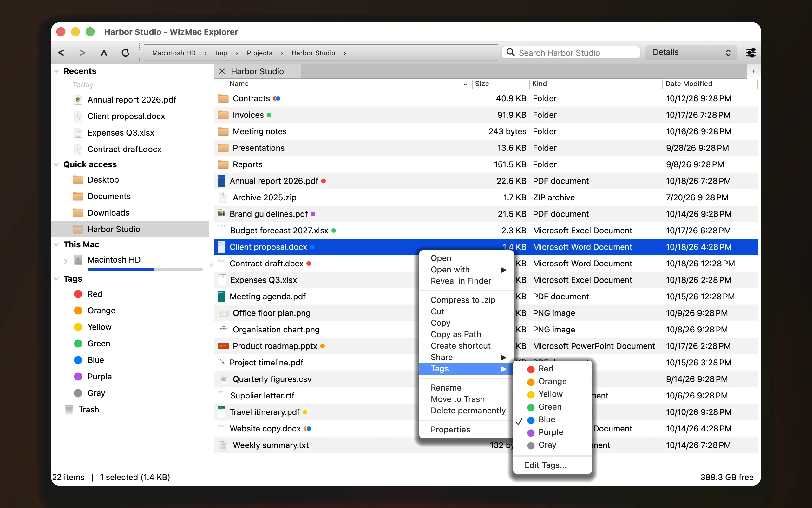The width and height of the screenshot is (812, 508).
Task: Expand the Macintosh HD tree item
Action: (65, 261)
